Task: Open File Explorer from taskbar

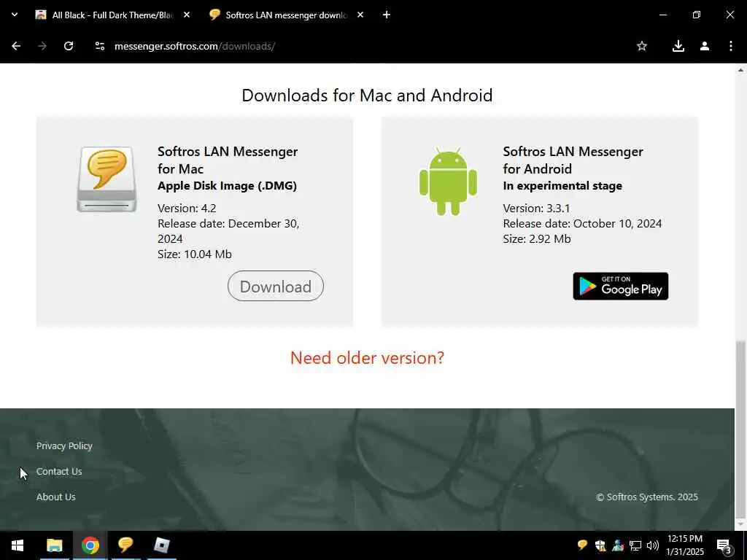Action: (54, 545)
